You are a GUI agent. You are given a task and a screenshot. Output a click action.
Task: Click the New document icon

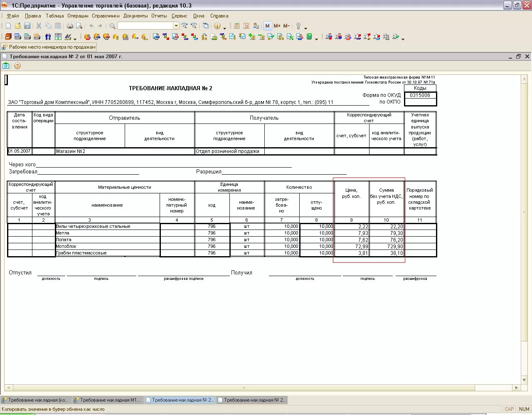click(8, 26)
